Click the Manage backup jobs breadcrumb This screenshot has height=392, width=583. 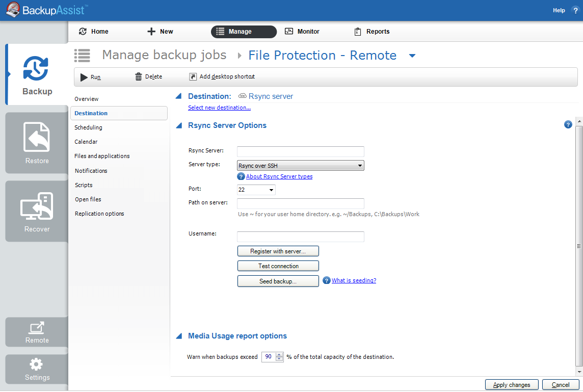(x=164, y=55)
